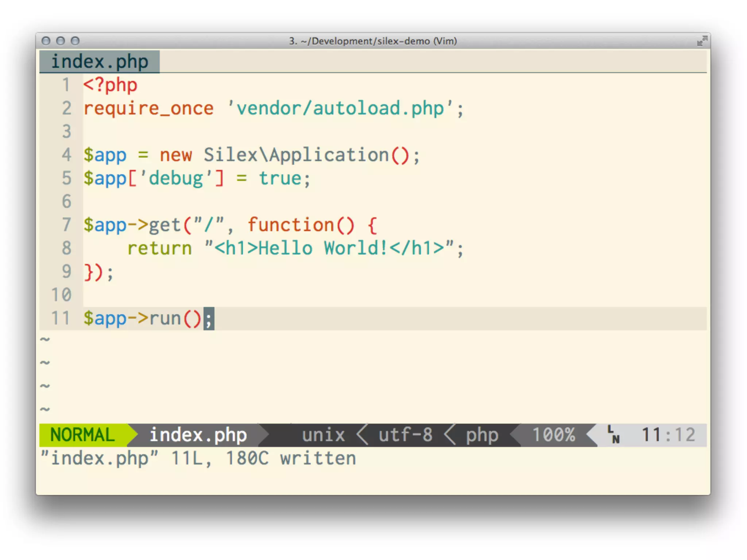This screenshot has width=747, height=560.
Task: Click the php filetype segment in statusline
Action: click(x=481, y=435)
